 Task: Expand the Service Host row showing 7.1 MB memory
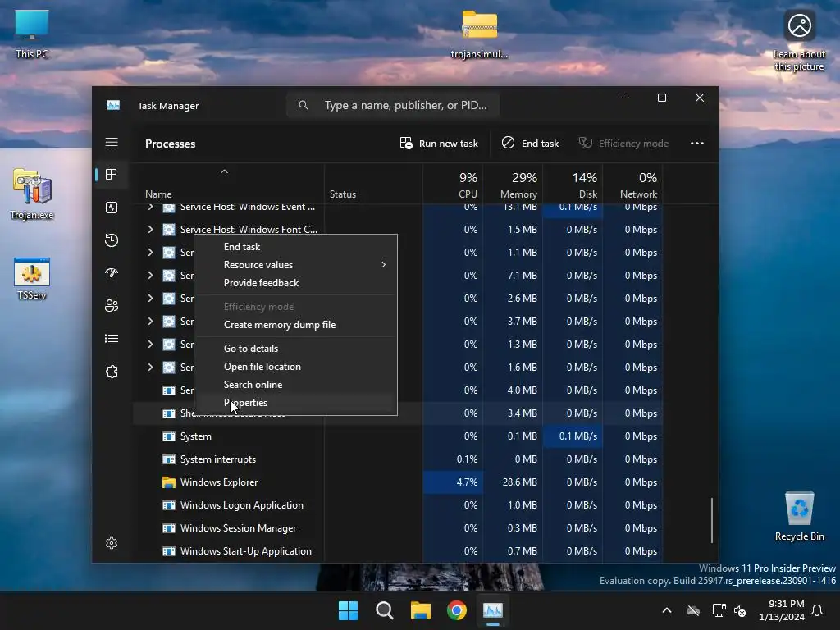pyautogui.click(x=151, y=276)
